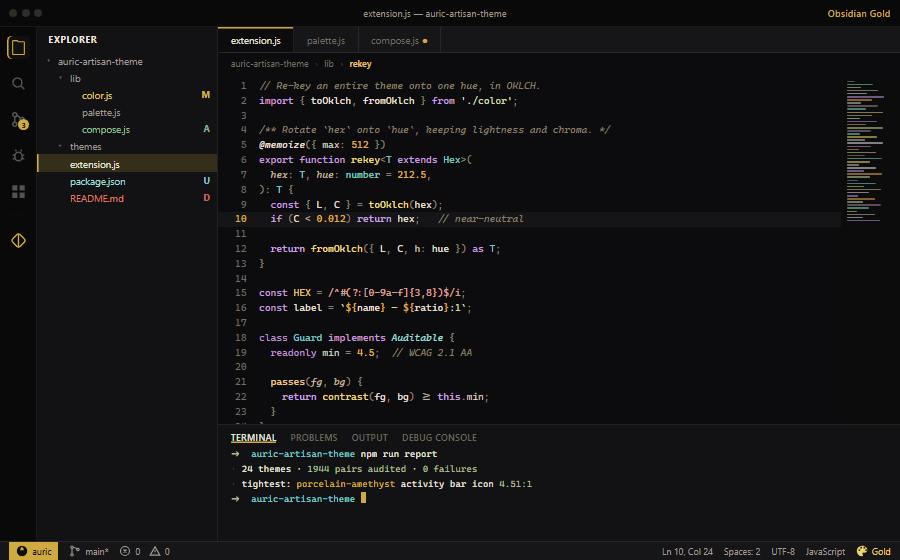Screen dimensions: 900x560
Task: Click the main* git branch indicator
Action: [x=88, y=551]
